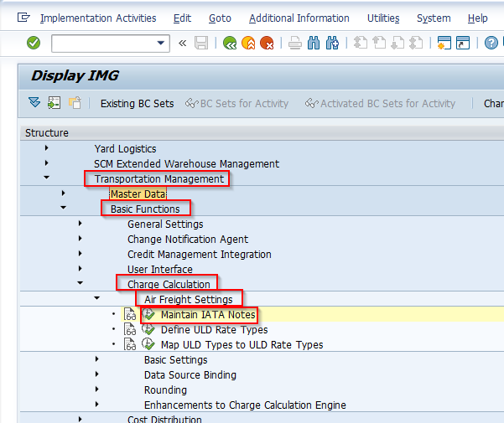Viewport: 504px width, 423px height.
Task: Click the window menu icon left of Implementation Activities
Action: 23,18
